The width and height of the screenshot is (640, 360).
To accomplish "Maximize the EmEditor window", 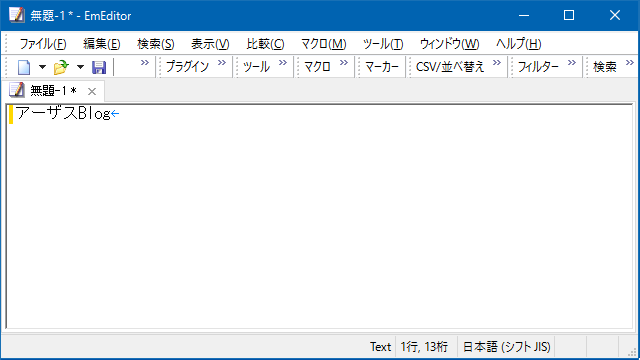I will point(569,16).
